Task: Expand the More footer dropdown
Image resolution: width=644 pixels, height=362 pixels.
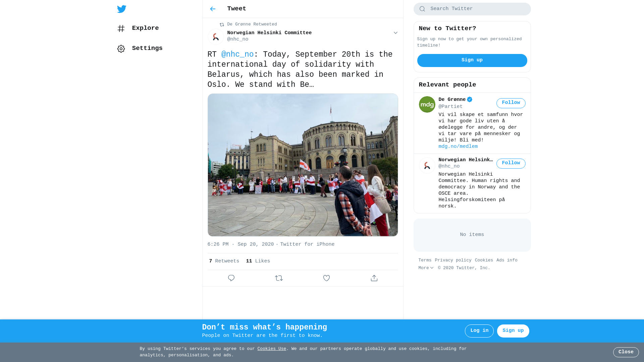Action: coord(426,268)
